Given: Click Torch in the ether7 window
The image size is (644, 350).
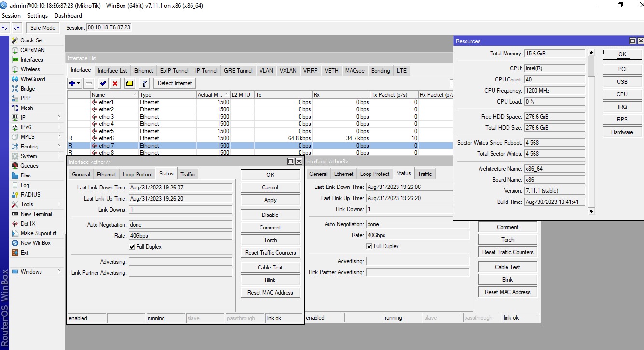Looking at the screenshot, I should point(270,240).
